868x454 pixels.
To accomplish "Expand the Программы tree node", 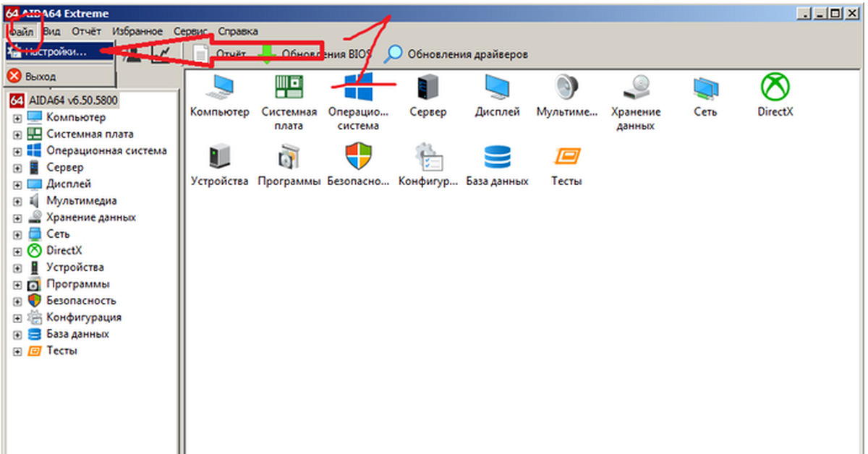I will (x=17, y=284).
